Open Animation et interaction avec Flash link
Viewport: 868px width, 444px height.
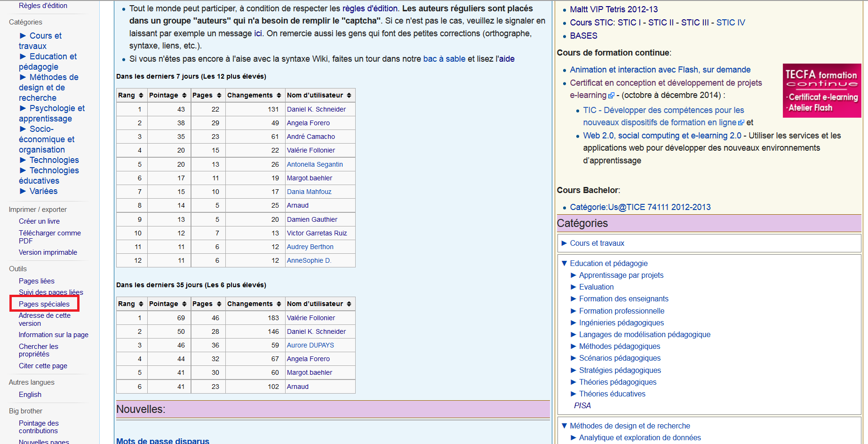(x=660, y=70)
